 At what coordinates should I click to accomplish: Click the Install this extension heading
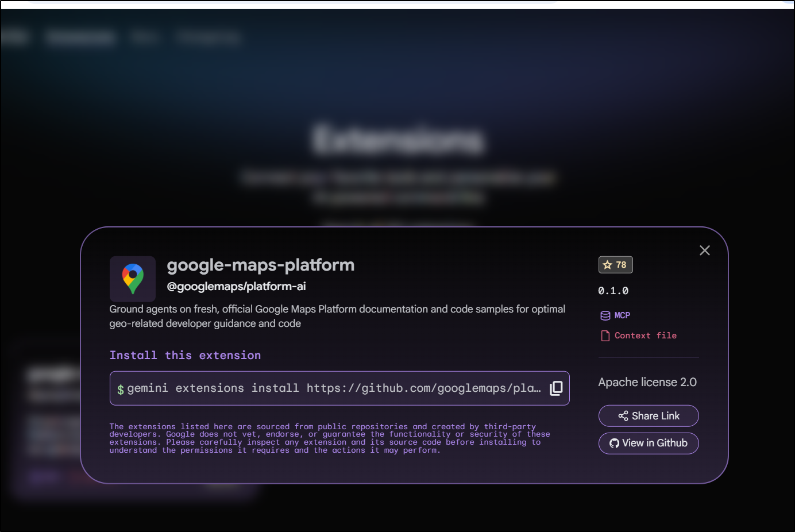(185, 355)
